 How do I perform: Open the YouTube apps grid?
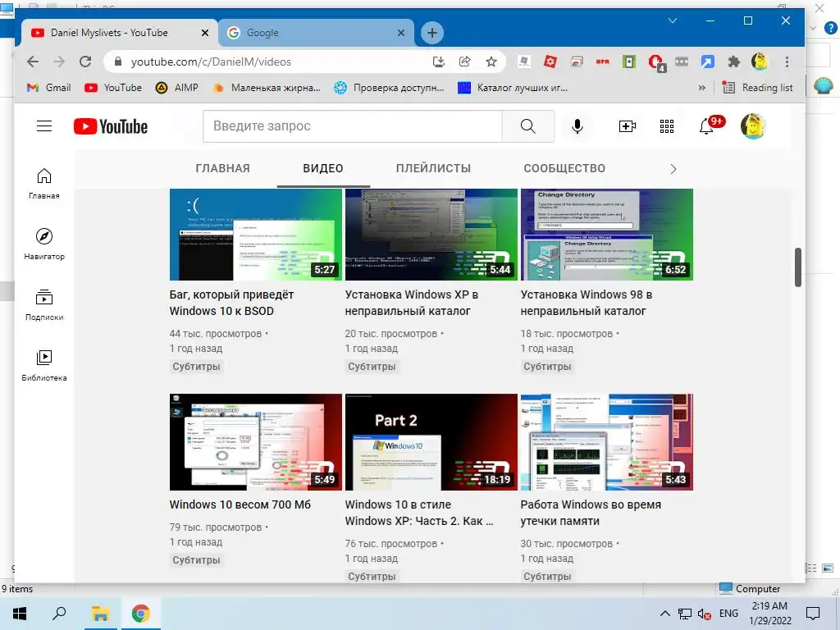(666, 126)
